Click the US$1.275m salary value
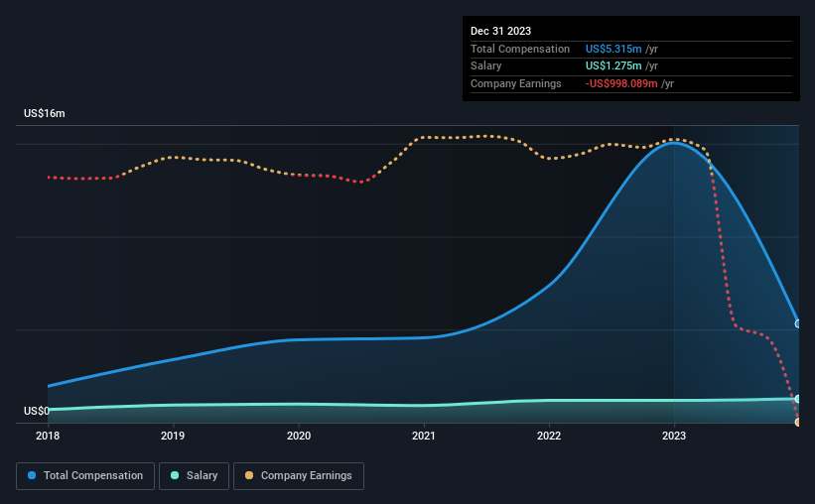815x504 pixels. [x=613, y=66]
